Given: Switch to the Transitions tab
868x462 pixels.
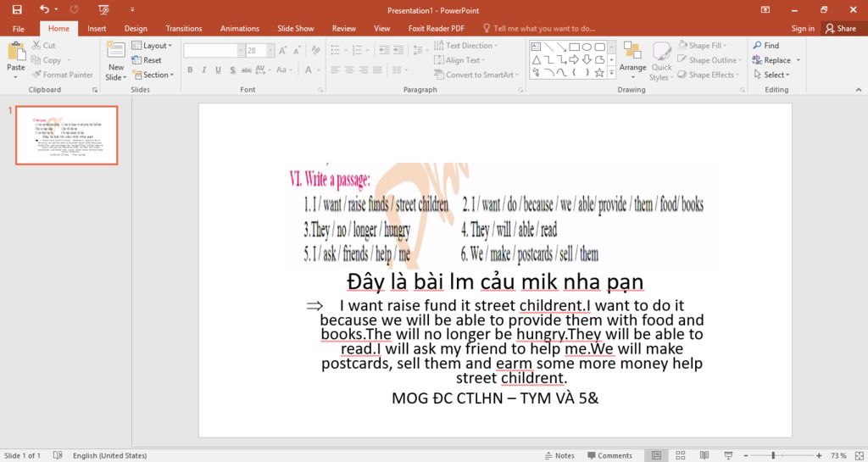Looking at the screenshot, I should point(184,28).
